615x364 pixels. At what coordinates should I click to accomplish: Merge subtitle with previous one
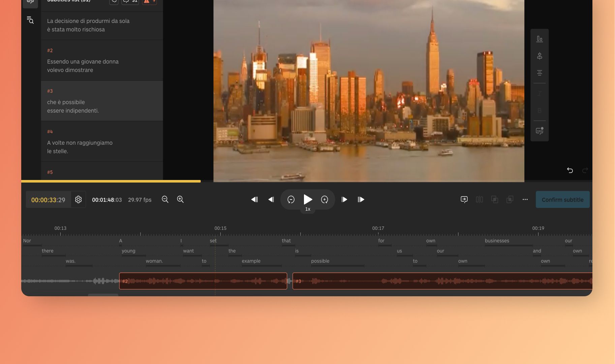pyautogui.click(x=494, y=200)
